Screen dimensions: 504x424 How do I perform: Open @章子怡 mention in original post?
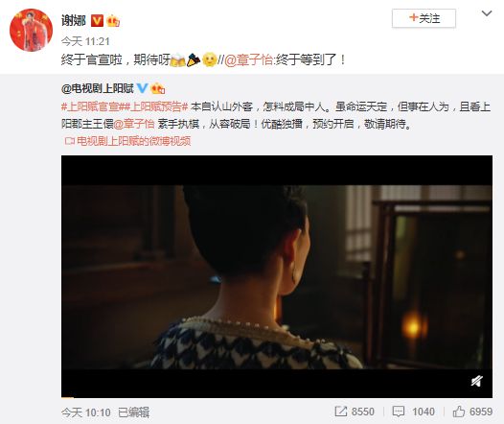[x=134, y=124]
